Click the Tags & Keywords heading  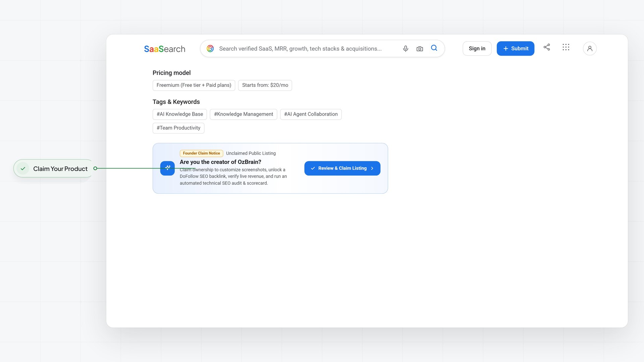click(x=176, y=102)
